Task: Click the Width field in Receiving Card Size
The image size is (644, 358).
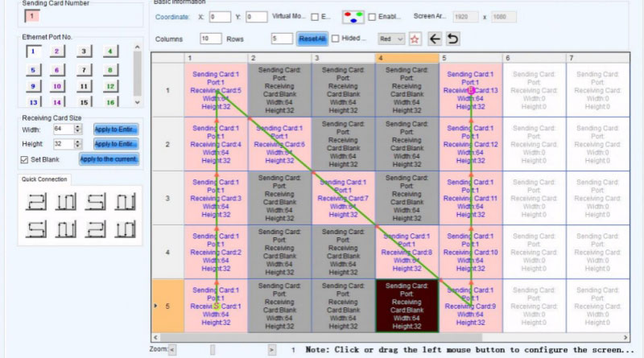Action: [x=64, y=129]
